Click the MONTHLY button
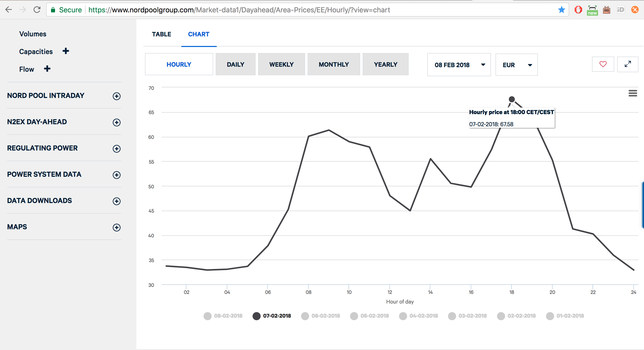The width and height of the screenshot is (644, 350). [333, 64]
